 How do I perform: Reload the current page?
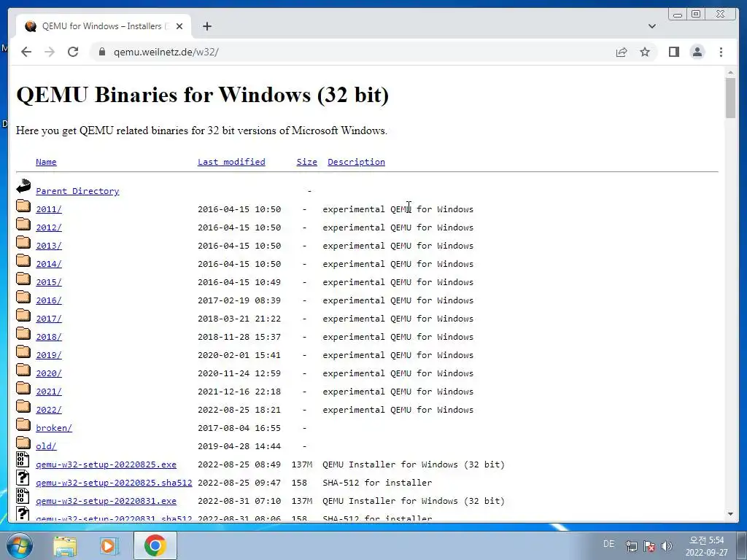coord(73,52)
